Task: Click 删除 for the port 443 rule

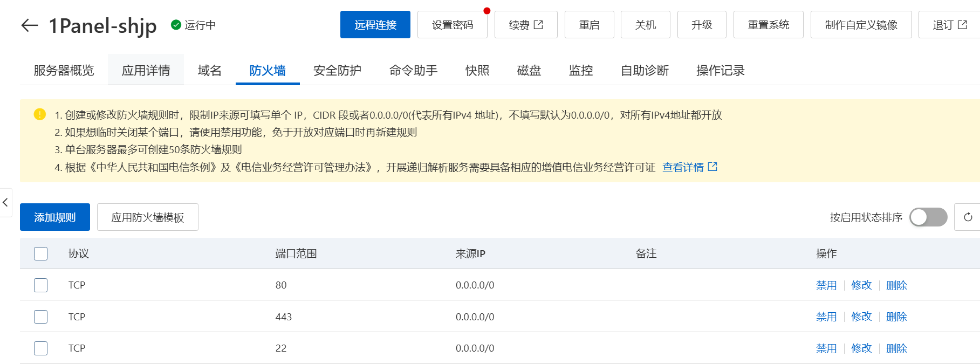Action: coord(896,317)
